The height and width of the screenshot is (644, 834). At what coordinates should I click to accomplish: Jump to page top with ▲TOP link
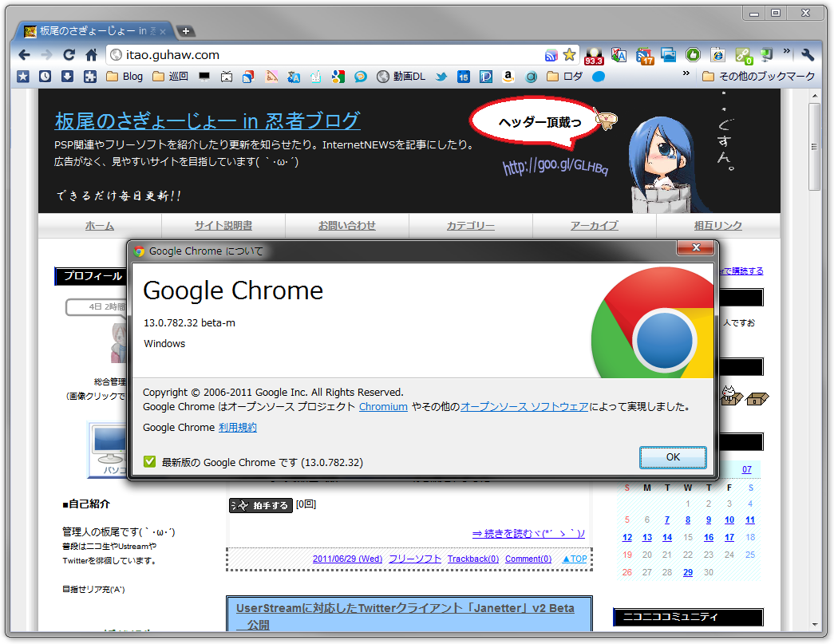click(x=575, y=559)
